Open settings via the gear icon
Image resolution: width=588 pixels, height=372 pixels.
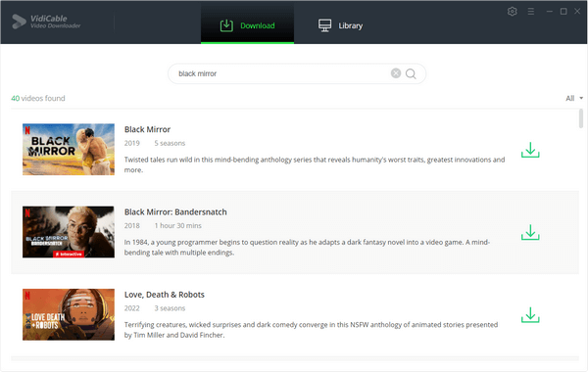pyautogui.click(x=512, y=12)
